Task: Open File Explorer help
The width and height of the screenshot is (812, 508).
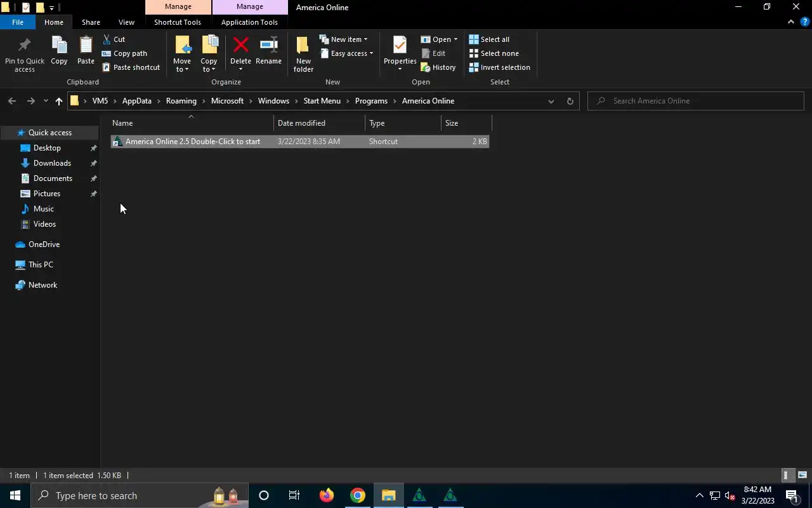Action: 805,22
